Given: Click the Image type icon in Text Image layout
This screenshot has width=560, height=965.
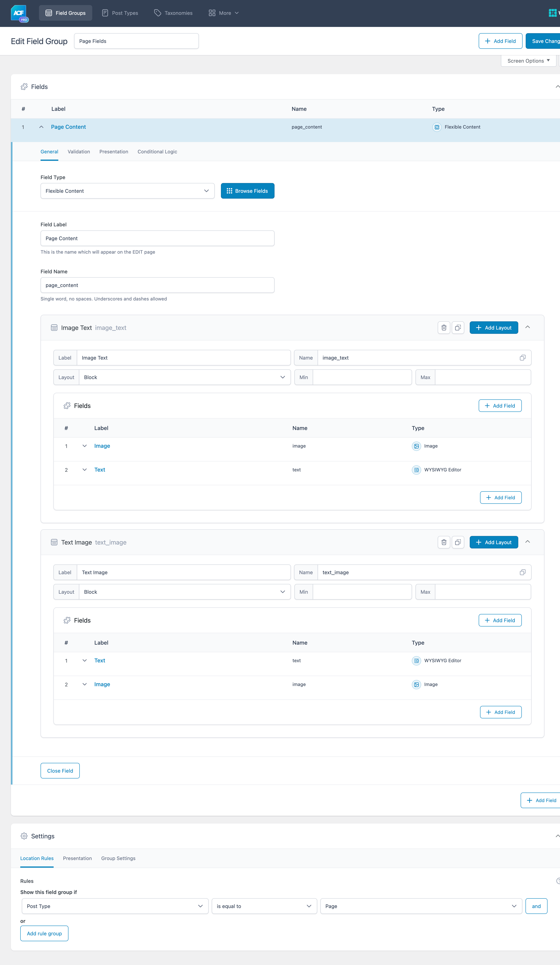Looking at the screenshot, I should click(416, 684).
